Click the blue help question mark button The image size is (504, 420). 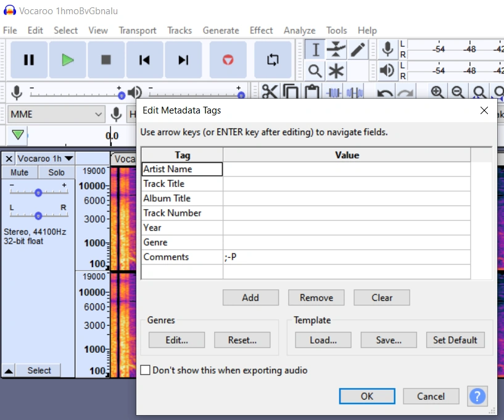pos(477,396)
